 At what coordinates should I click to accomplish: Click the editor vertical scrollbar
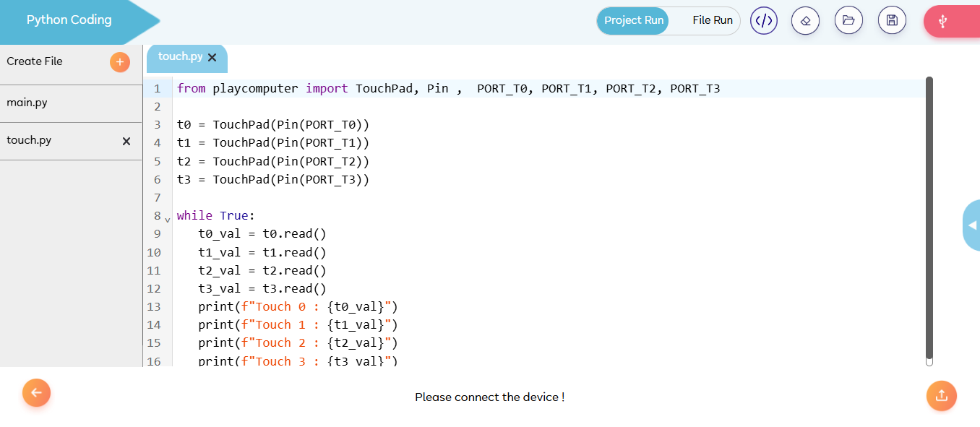click(929, 217)
